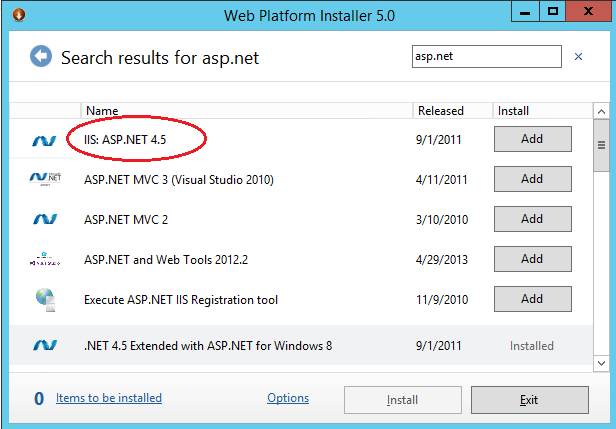Select .NET 4.5 Extended with ASP.NET entry

[x=208, y=346]
